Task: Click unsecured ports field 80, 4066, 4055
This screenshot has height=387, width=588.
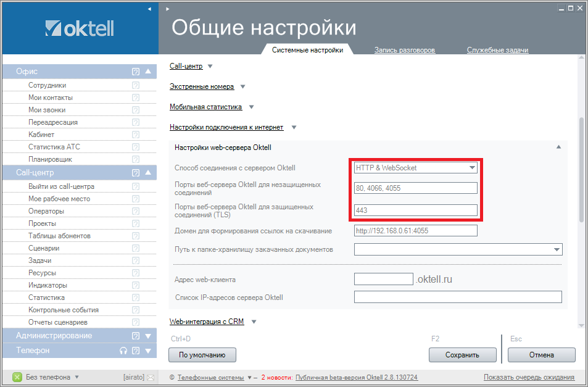Action: pos(415,188)
